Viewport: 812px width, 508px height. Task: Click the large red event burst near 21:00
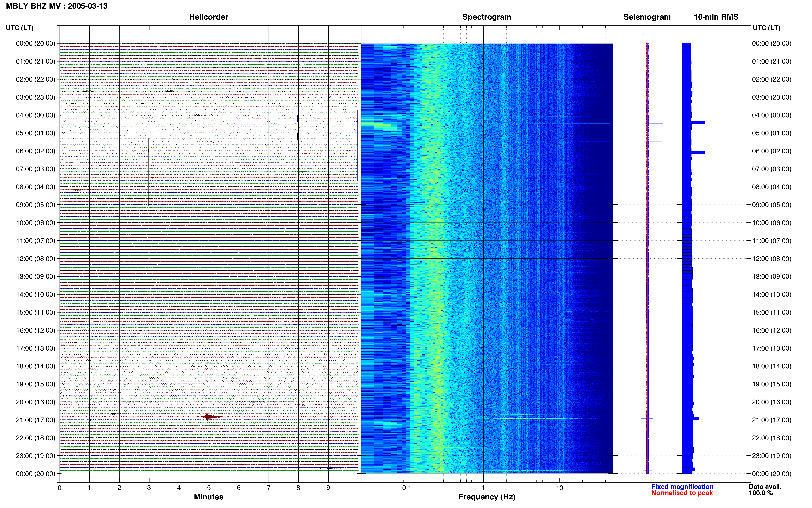tap(209, 417)
